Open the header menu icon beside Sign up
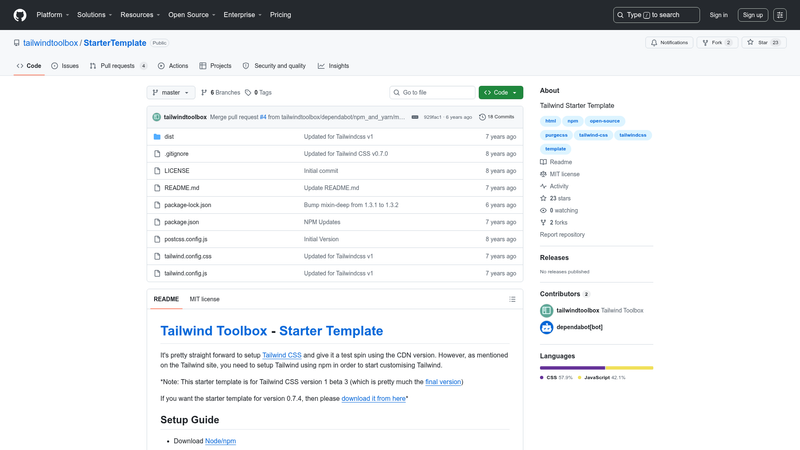The height and width of the screenshot is (450, 800). click(x=780, y=15)
